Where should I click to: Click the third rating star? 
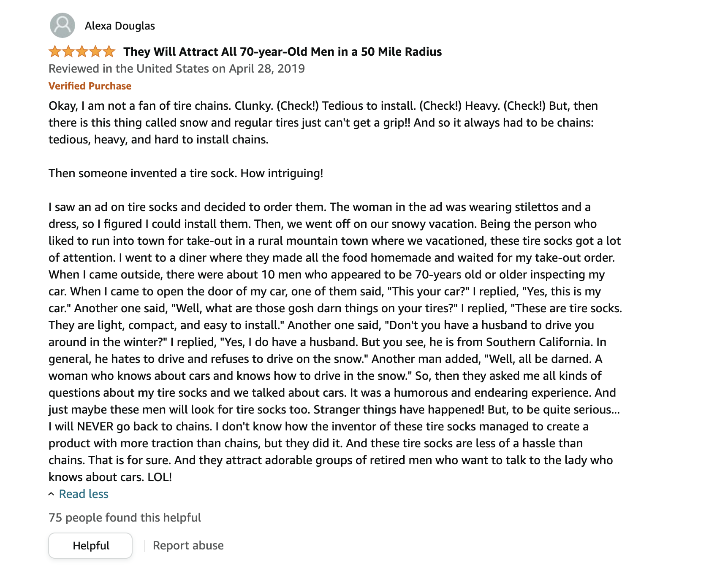click(82, 52)
